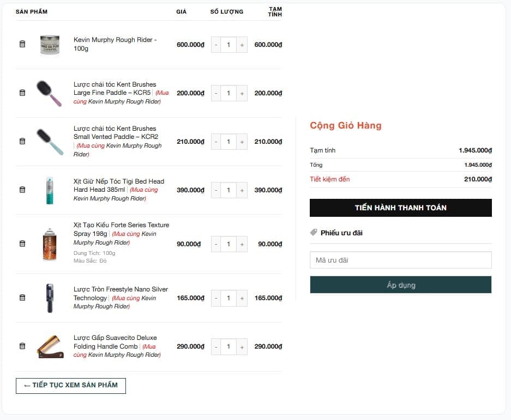The height and width of the screenshot is (420, 511).
Task: Delete Suavecito Deluxe Folding Comb item
Action: (x=22, y=346)
